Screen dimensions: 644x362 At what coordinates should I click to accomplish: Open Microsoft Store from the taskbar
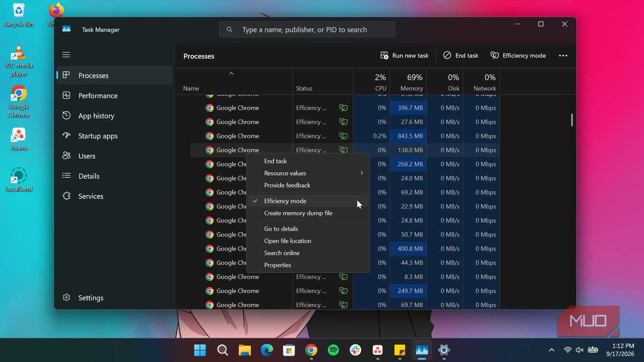tap(289, 350)
